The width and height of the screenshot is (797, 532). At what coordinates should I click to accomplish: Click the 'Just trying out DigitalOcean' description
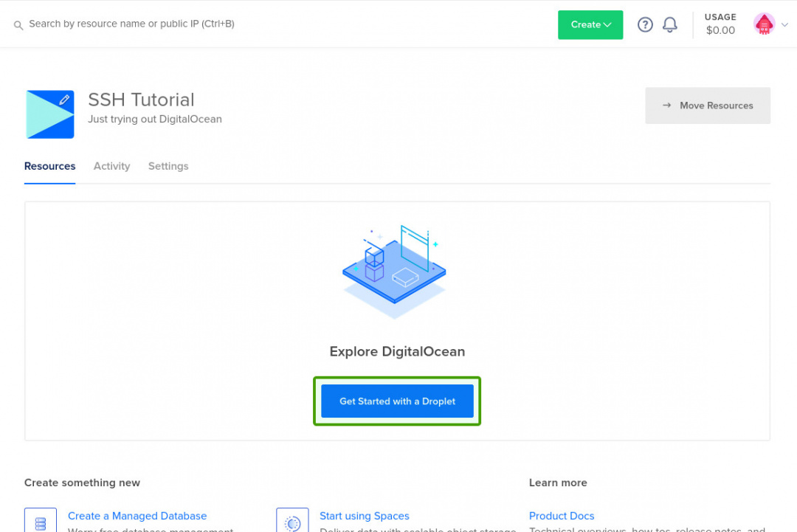(x=155, y=119)
